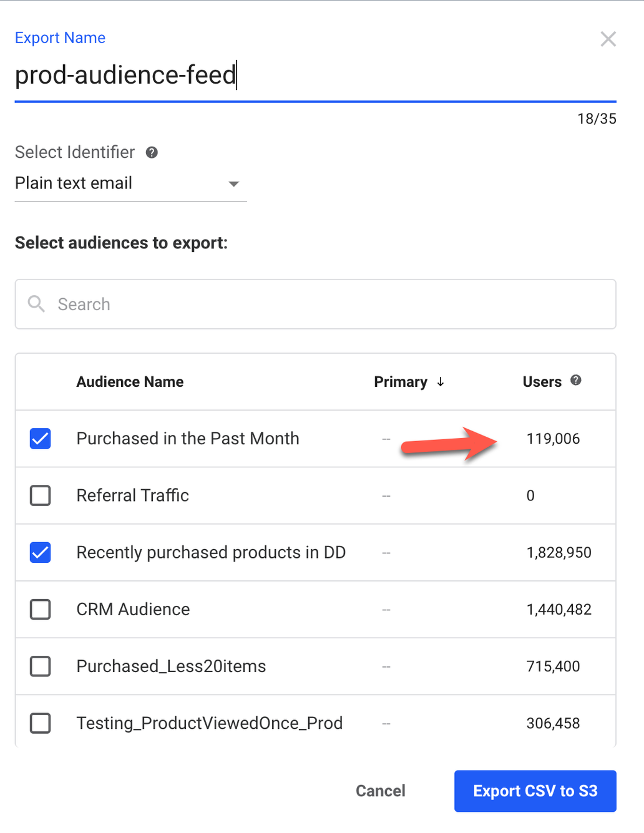
Task: Click the Audience Name column header
Action: 130,382
